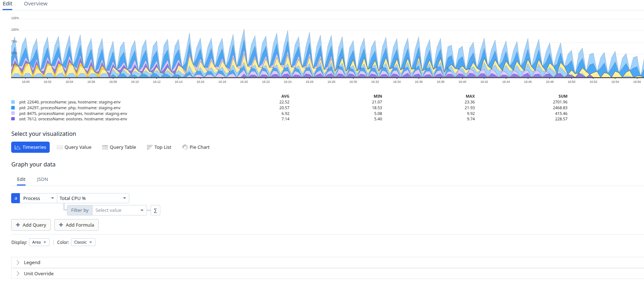The image size is (644, 285).
Task: Click the sigma aggregation button
Action: tap(155, 210)
